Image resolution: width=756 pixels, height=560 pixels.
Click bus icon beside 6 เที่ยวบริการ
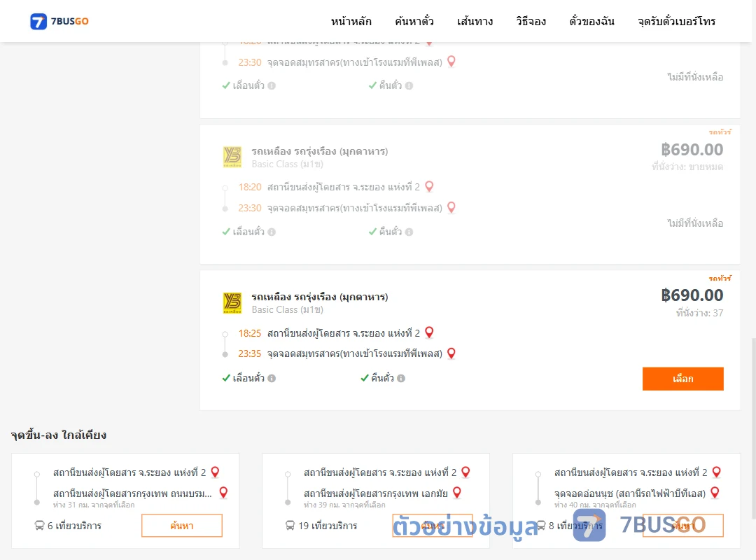pyautogui.click(x=39, y=525)
